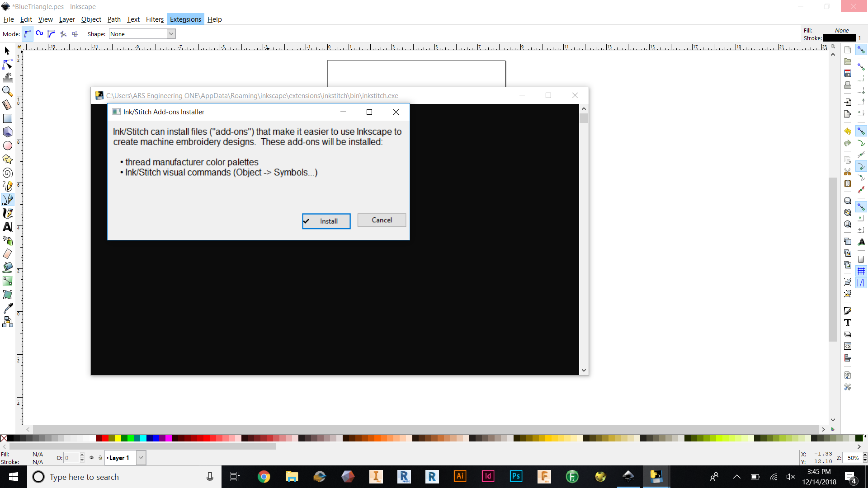Select the Gradient tool

(x=8, y=281)
